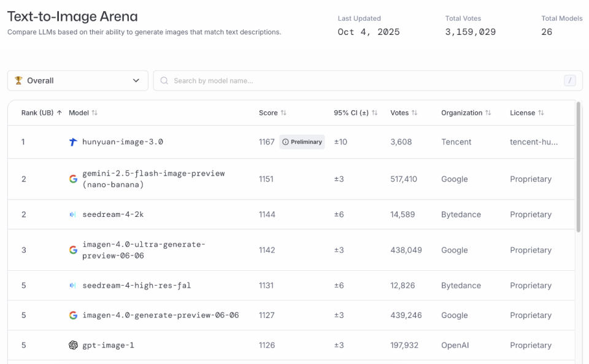The image size is (589, 364).
Task: Open the imagen-4.0-generate-preview-06-06 model entry
Action: pos(160,315)
